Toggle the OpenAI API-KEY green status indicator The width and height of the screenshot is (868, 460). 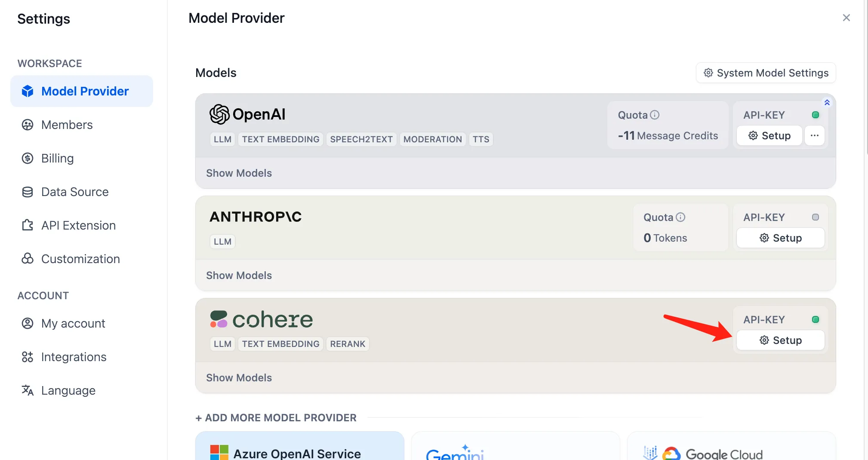tap(815, 115)
